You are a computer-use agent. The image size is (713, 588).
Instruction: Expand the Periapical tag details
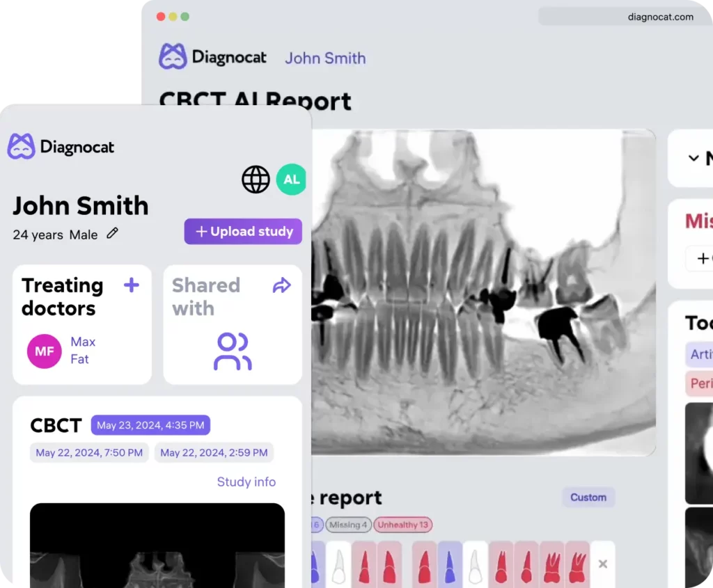(x=702, y=383)
